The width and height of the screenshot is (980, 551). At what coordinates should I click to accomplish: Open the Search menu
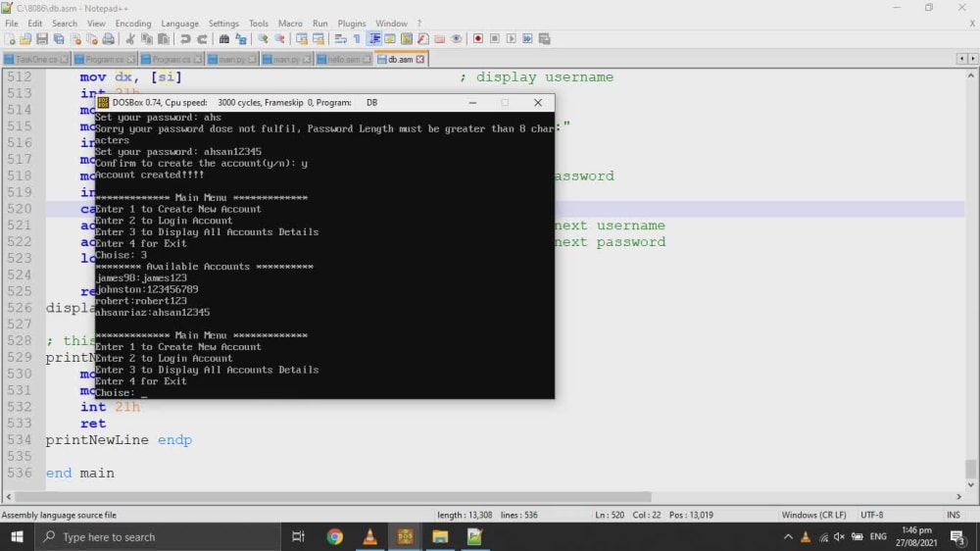tap(65, 24)
